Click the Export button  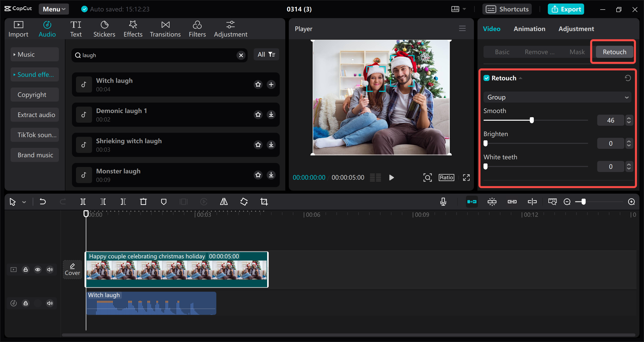566,9
